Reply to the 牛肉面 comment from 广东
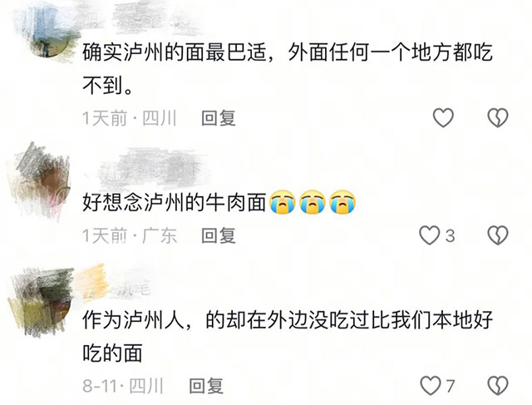This screenshot has height=405, width=532. click(x=218, y=235)
